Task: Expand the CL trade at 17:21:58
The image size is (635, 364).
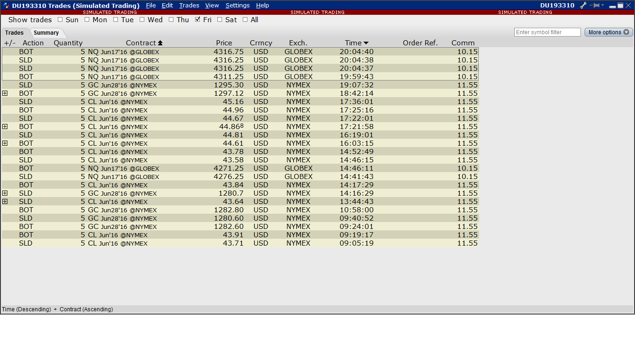Action: click(x=5, y=127)
